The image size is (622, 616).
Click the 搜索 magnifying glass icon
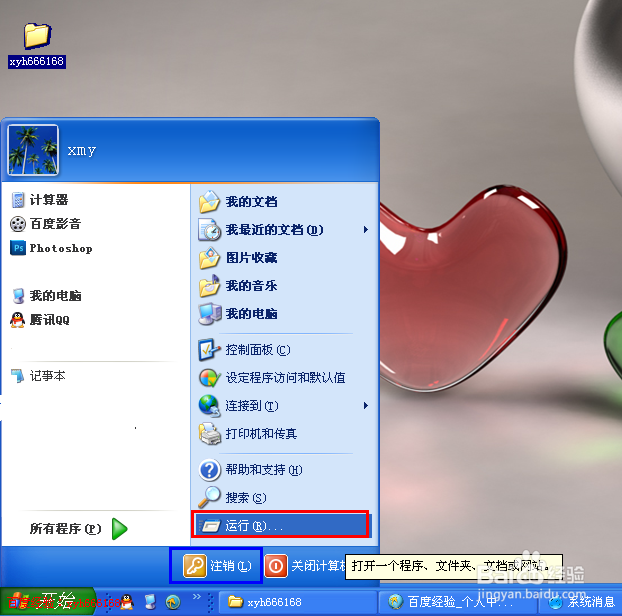click(x=209, y=497)
